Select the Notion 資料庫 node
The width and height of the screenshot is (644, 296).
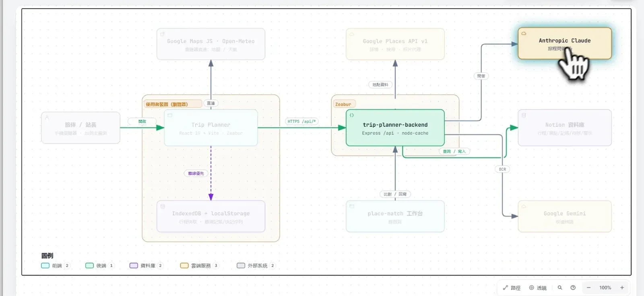565,128
